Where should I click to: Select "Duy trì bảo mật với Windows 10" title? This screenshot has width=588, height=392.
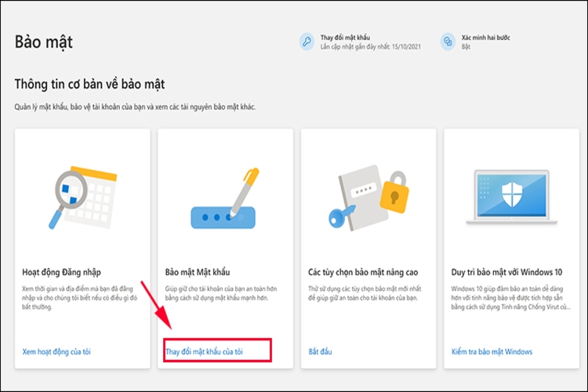[x=506, y=272]
